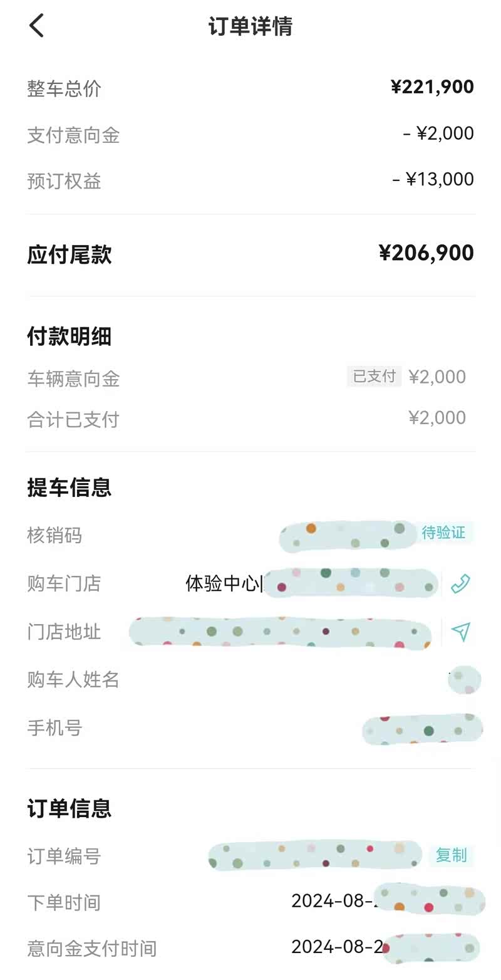This screenshot has width=501, height=980.
Task: Call the store via phone icon
Action: [460, 584]
